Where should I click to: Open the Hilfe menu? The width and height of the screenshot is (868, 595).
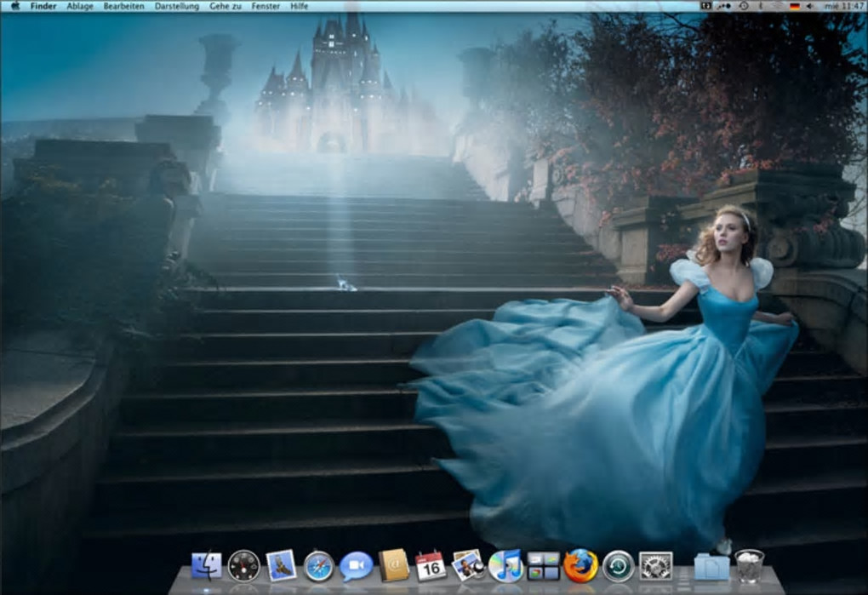click(x=299, y=6)
